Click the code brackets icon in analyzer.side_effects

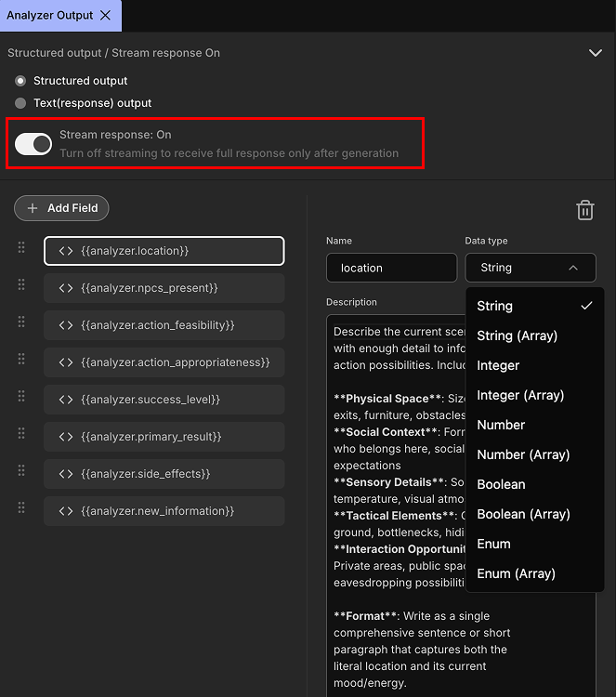coord(66,474)
